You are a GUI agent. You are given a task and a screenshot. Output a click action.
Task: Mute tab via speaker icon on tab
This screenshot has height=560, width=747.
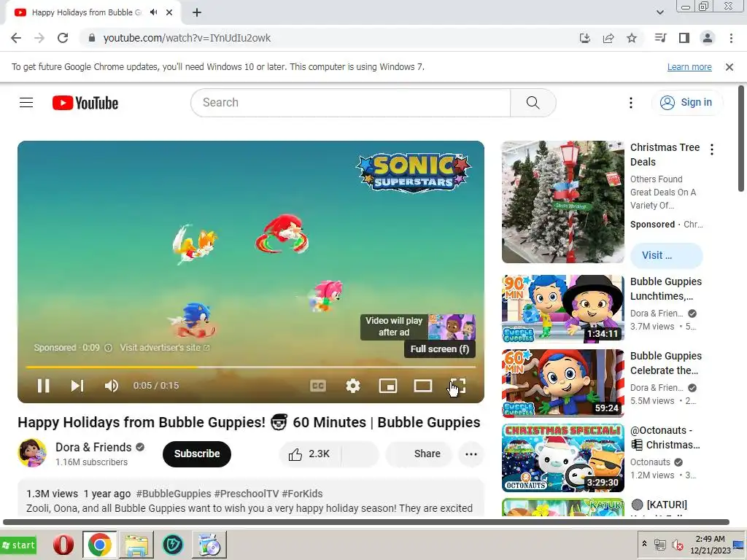pyautogui.click(x=153, y=12)
